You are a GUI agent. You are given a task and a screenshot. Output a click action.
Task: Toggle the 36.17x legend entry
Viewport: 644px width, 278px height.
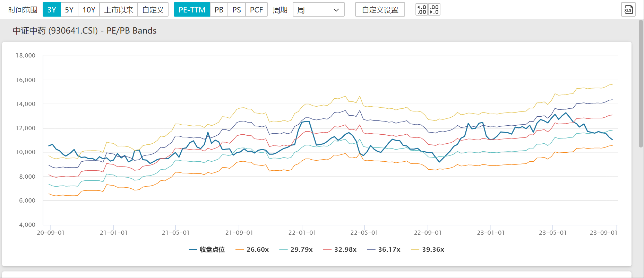(384, 250)
